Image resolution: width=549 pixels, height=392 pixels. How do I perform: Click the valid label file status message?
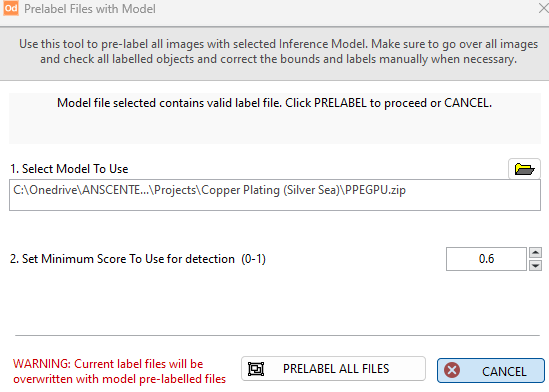274,103
